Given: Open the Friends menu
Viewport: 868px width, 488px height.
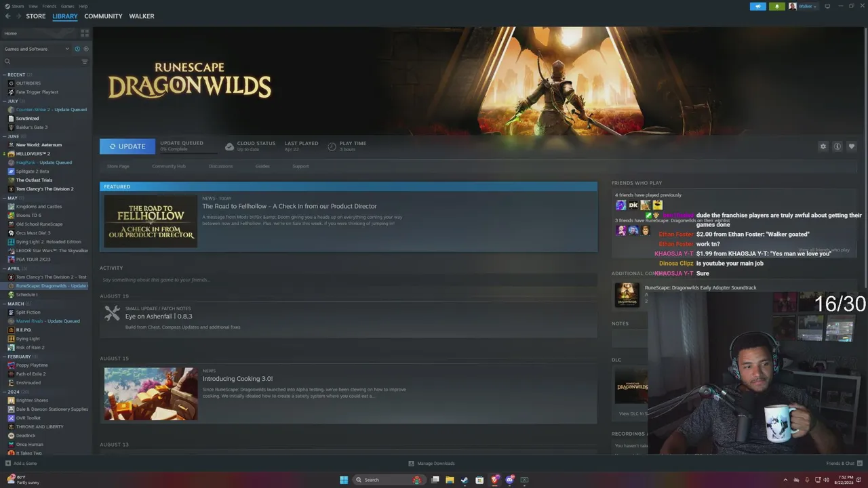Looking at the screenshot, I should (50, 6).
